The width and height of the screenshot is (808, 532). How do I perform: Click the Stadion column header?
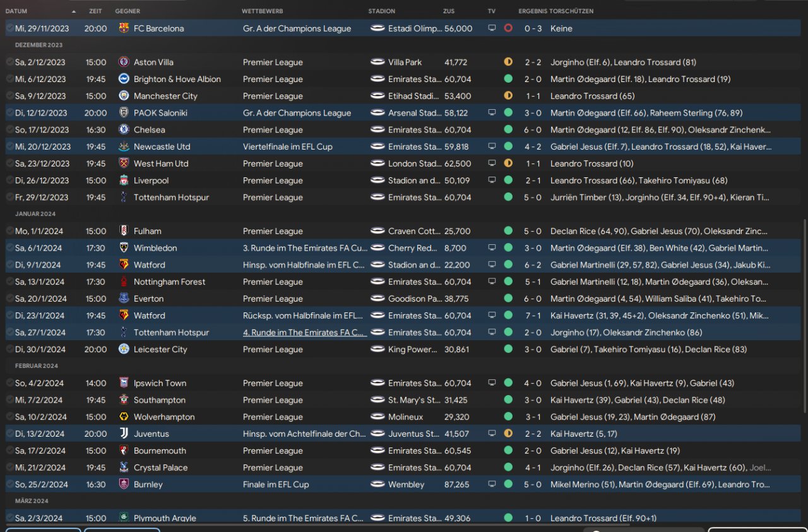coord(381,11)
